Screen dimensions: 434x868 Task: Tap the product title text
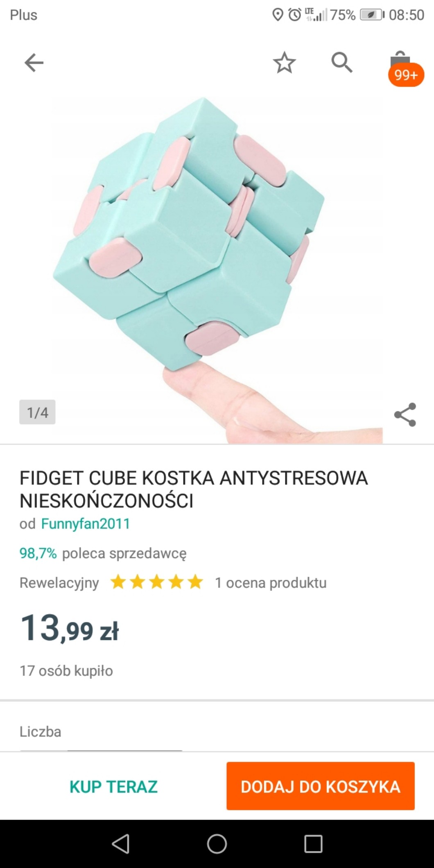pyautogui.click(x=194, y=489)
